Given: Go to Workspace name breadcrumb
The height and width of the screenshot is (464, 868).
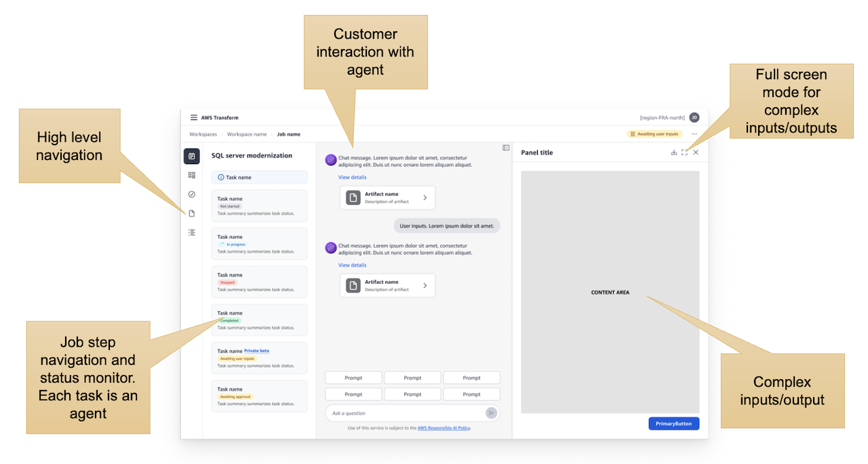Looking at the screenshot, I should [247, 134].
